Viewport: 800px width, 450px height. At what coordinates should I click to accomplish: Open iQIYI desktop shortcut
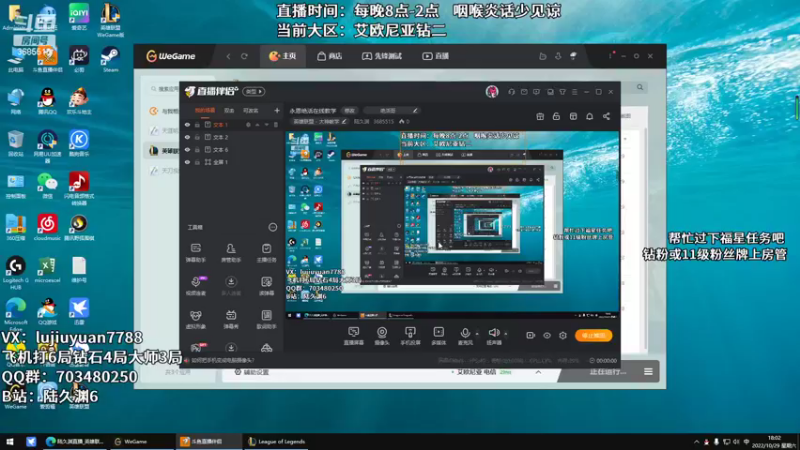[x=79, y=17]
